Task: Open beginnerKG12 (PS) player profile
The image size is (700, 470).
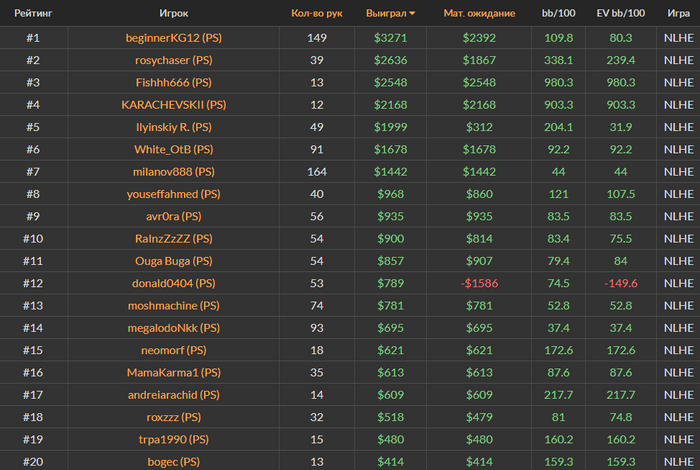Action: [173, 38]
